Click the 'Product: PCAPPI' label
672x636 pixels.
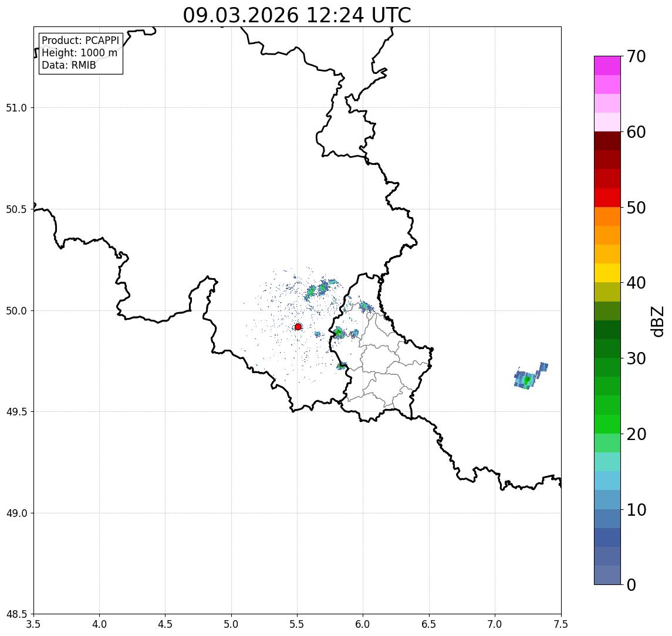pos(80,40)
